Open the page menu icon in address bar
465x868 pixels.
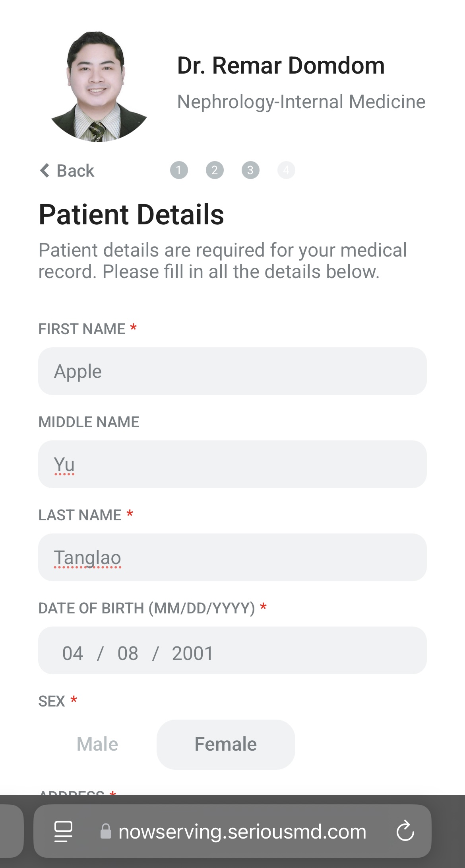tap(63, 831)
